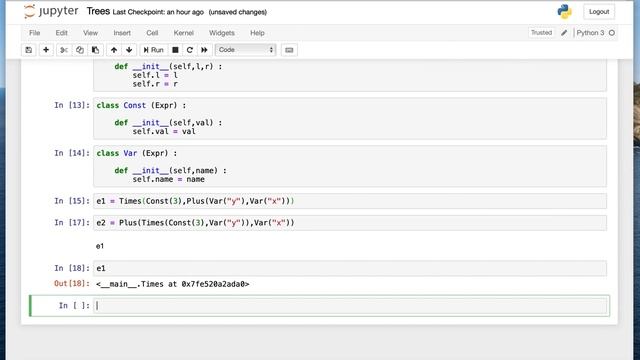Open the Insert menu
The width and height of the screenshot is (640, 360).
point(122,33)
